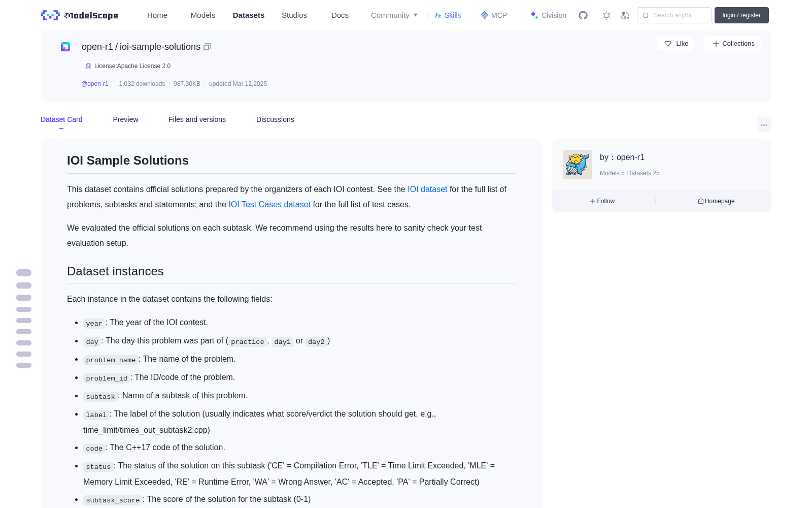
Task: Open the three-dots more options menu
Action: pyautogui.click(x=764, y=124)
